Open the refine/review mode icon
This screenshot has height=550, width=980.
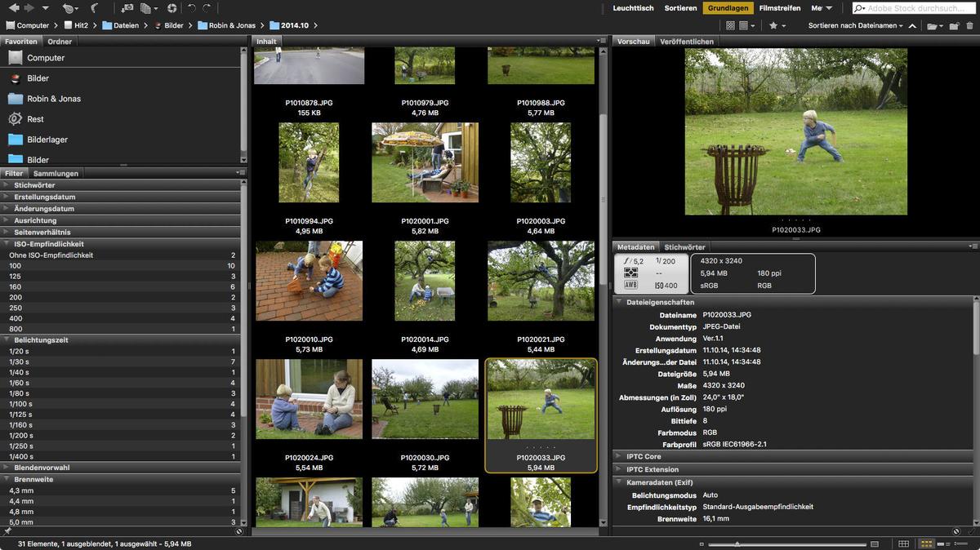[x=148, y=8]
